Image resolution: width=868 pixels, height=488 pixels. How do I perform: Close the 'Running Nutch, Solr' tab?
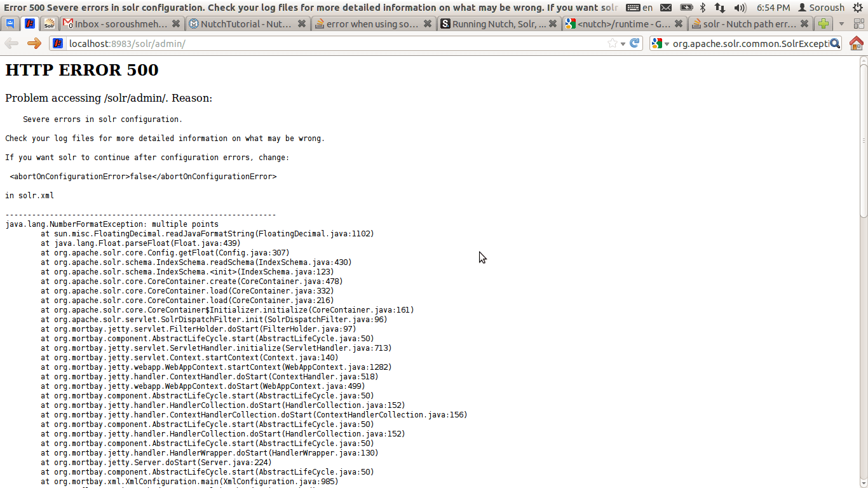553,24
